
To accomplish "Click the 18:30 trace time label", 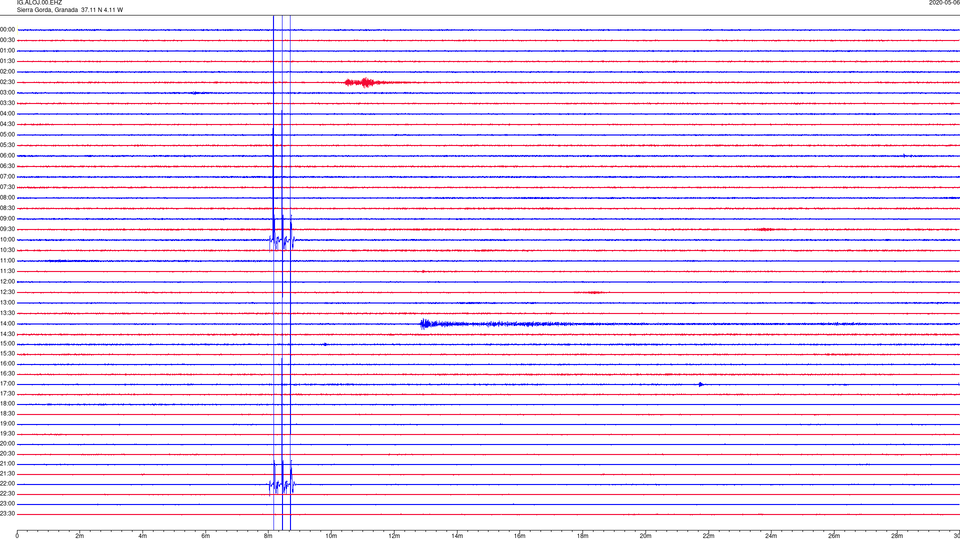I will 7,414.
